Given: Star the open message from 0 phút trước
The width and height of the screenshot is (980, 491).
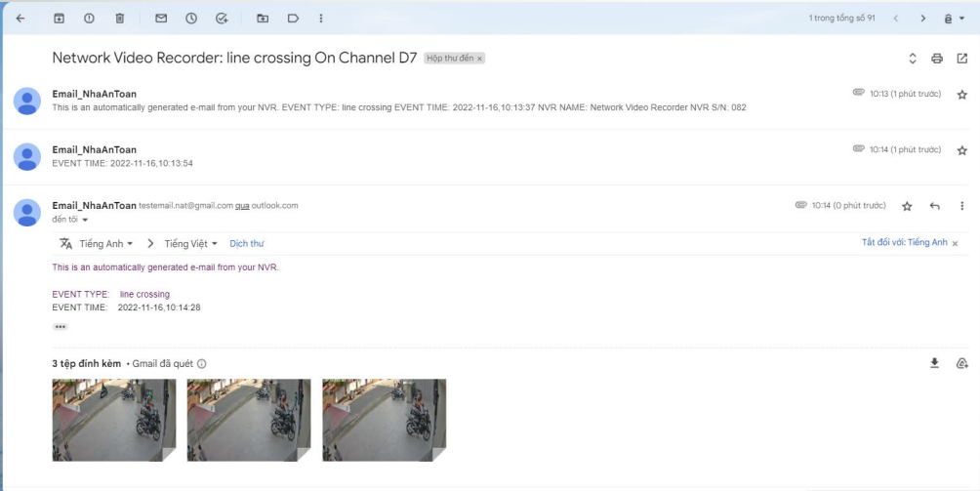Looking at the screenshot, I should pos(907,206).
